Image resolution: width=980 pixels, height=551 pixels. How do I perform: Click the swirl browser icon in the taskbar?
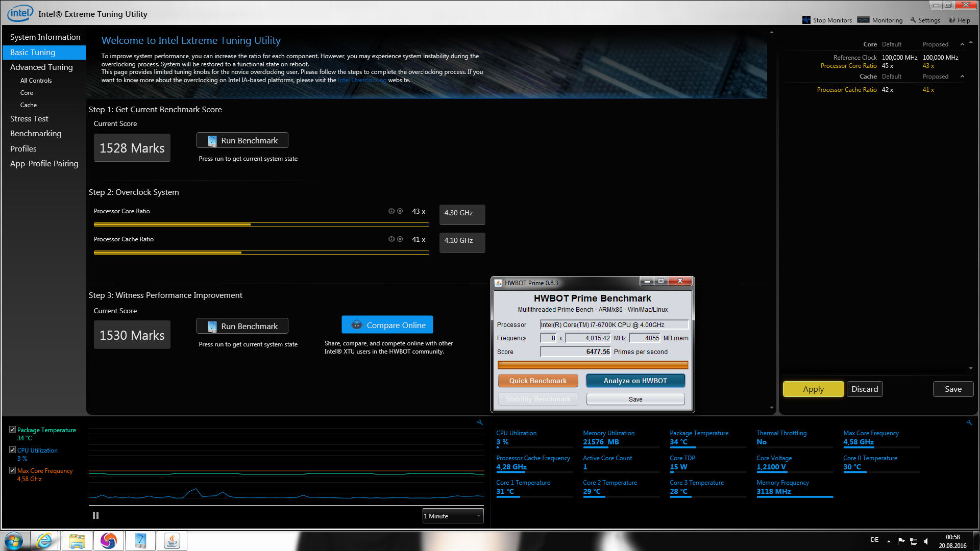[x=109, y=541]
